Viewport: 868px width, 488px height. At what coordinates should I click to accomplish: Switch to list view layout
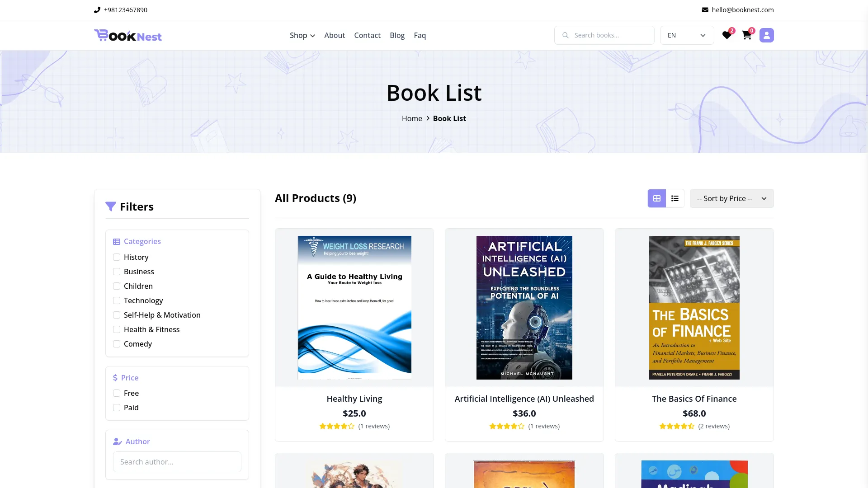pyautogui.click(x=675, y=198)
